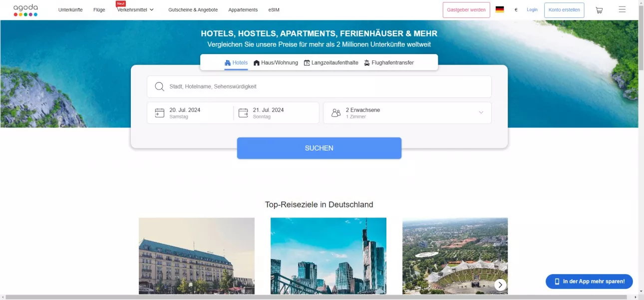The image size is (644, 300).
Task: Select the Flughafentransfer tab
Action: 389,62
